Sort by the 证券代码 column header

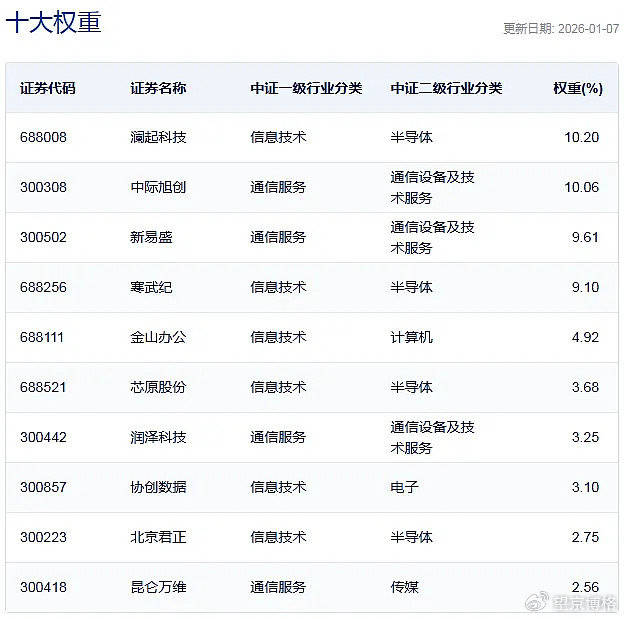click(x=47, y=88)
